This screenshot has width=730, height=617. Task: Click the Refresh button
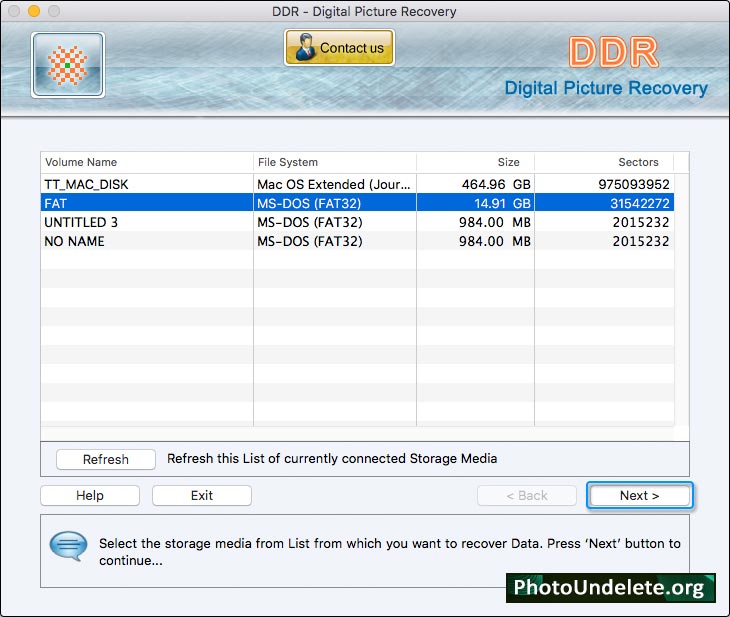[106, 459]
